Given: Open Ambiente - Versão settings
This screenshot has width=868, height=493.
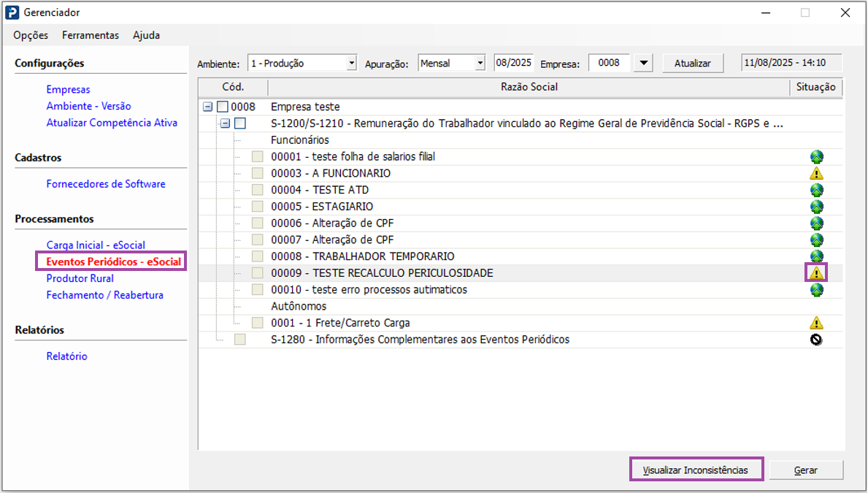Looking at the screenshot, I should coord(88,106).
